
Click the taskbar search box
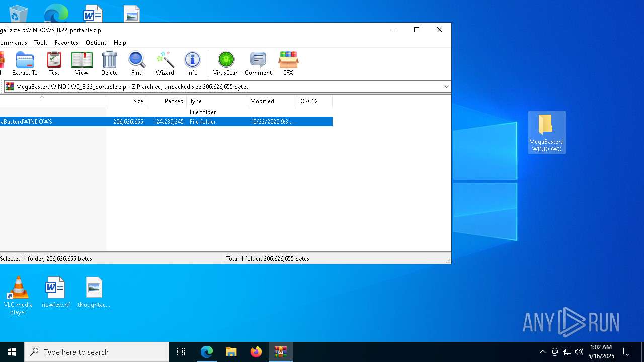click(x=97, y=352)
